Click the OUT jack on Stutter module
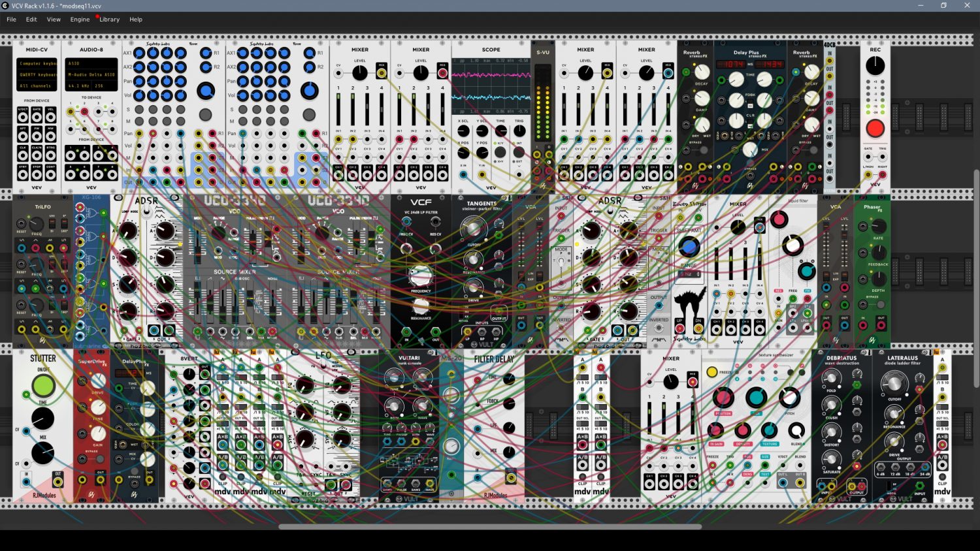Viewport: 980px width, 551px height. [x=58, y=482]
